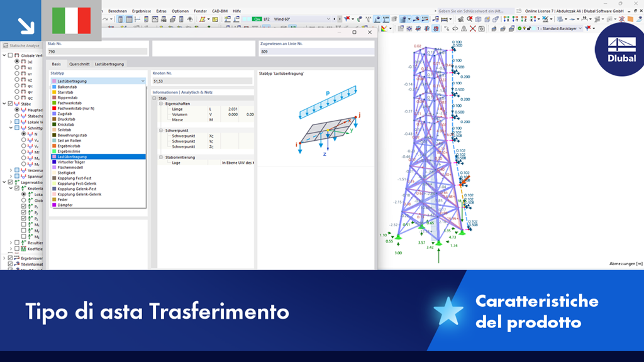Open the Ergebnisse menu
Viewport: 644px width, 362px height.
(142, 11)
